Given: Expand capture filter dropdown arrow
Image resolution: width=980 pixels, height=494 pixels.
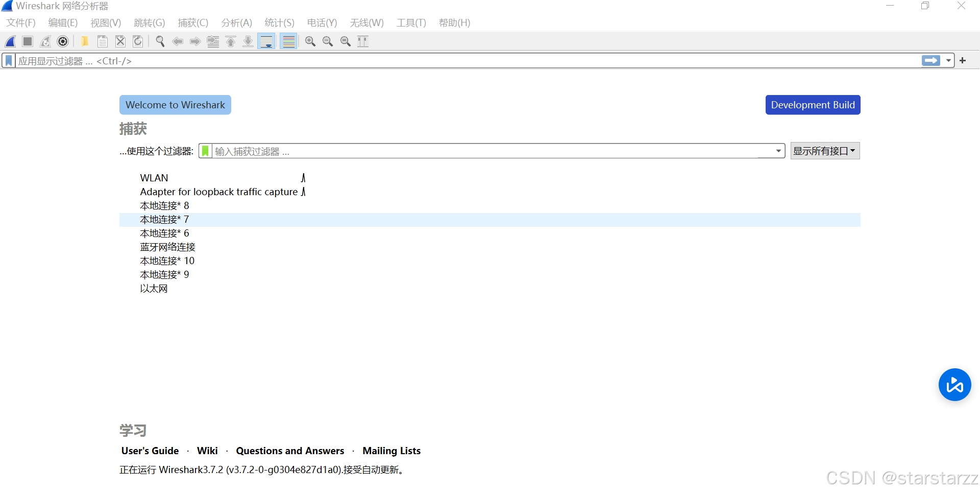Looking at the screenshot, I should 778,151.
